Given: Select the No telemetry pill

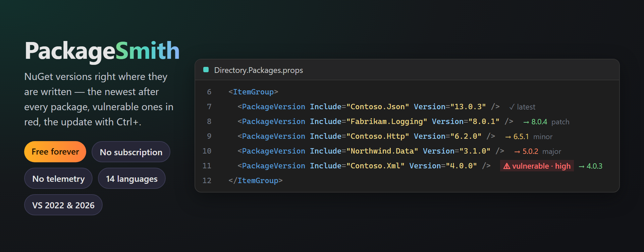Looking at the screenshot, I should point(58,178).
